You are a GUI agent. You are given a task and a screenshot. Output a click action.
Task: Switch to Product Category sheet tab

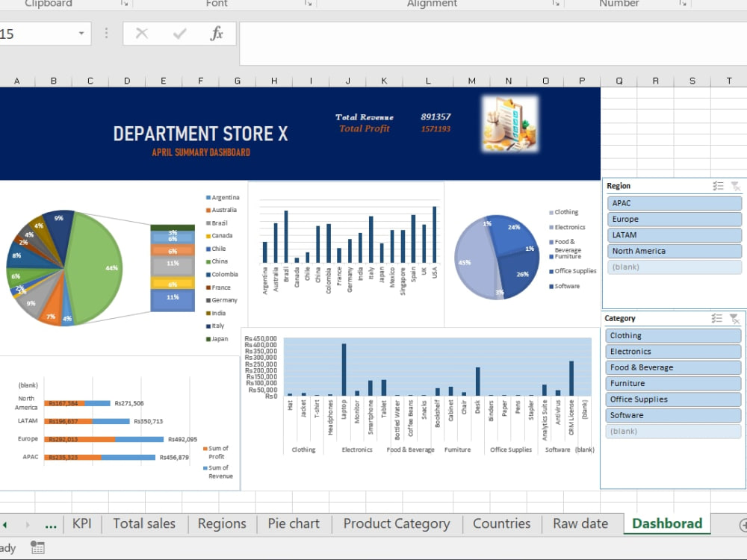[397, 524]
